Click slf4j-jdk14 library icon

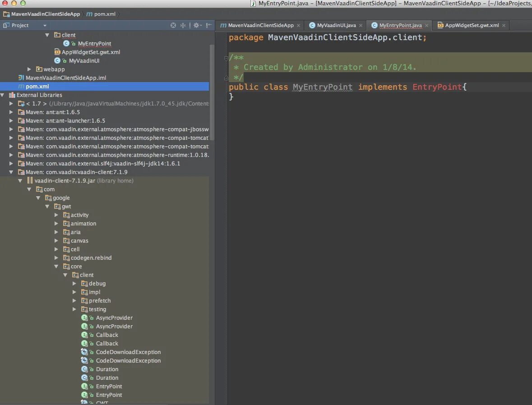tap(21, 164)
